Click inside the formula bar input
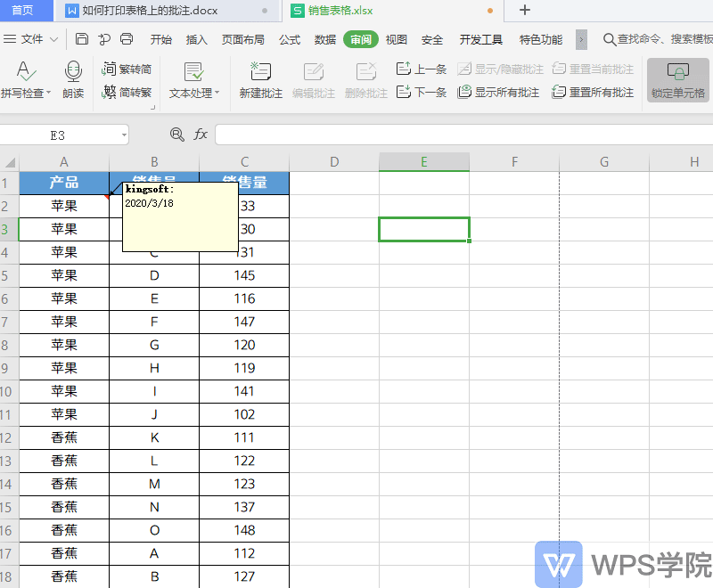Viewport: 713px width, 588px height. pos(463,135)
